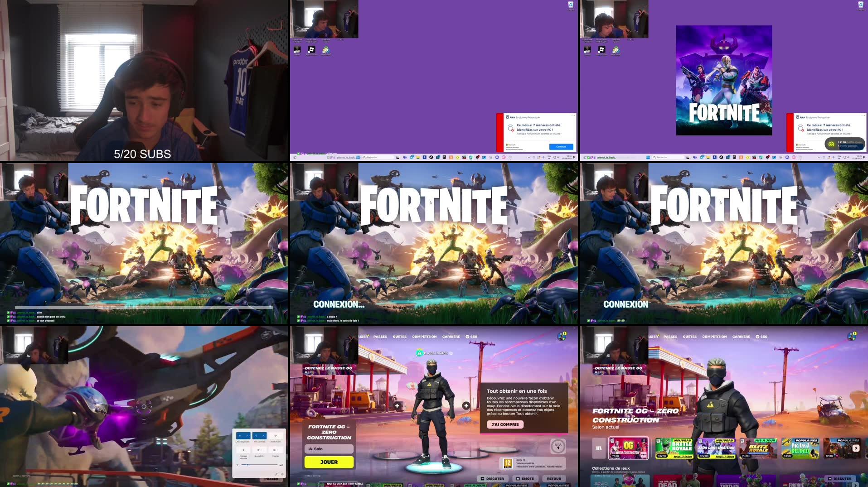Toggle Wi-Fi in the Windows quick settings panel

click(x=240, y=436)
